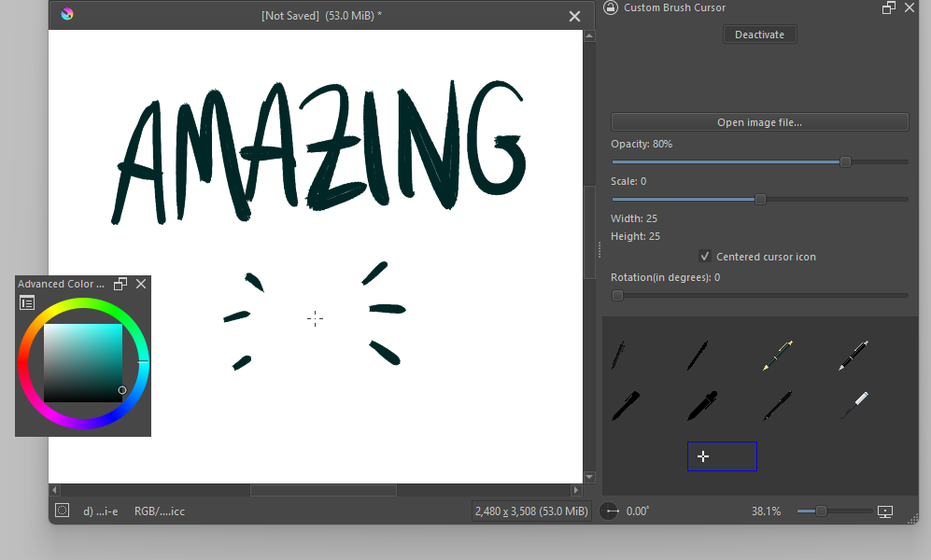
Task: Toggle the Custom Brush Cursor docker lock
Action: (611, 8)
